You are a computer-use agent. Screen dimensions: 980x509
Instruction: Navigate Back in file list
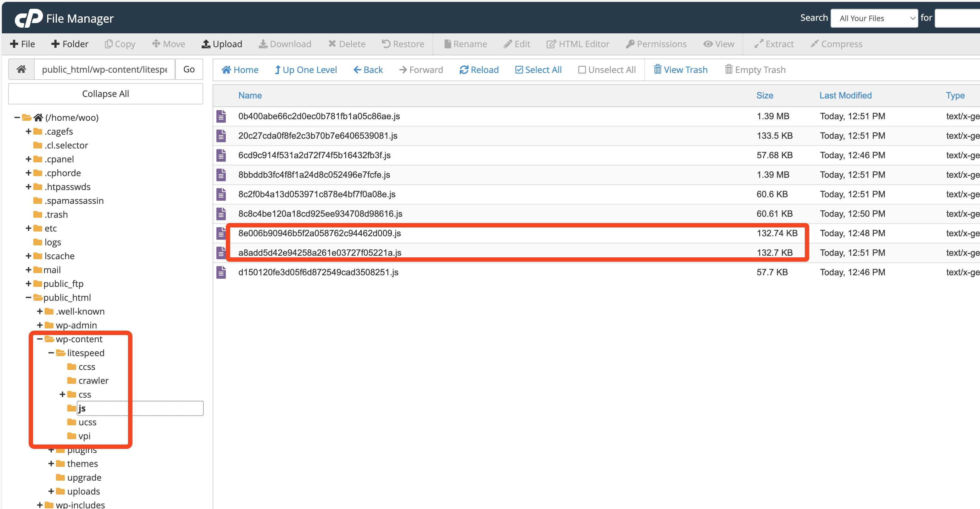[x=368, y=70]
